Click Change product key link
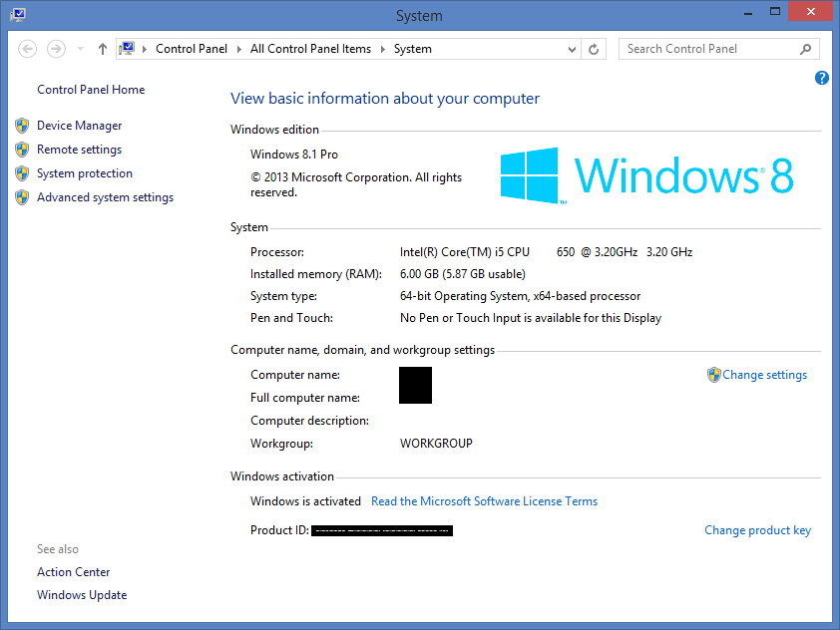Viewport: 840px width, 630px height. click(757, 530)
